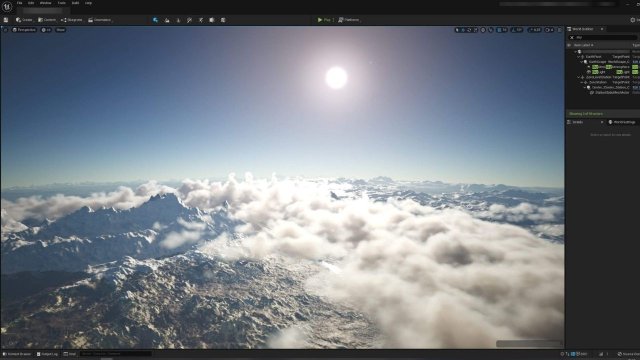Image resolution: width=640 pixels, height=360 pixels.
Task: Click the Unreal Engine logo icon
Action: (7, 6)
